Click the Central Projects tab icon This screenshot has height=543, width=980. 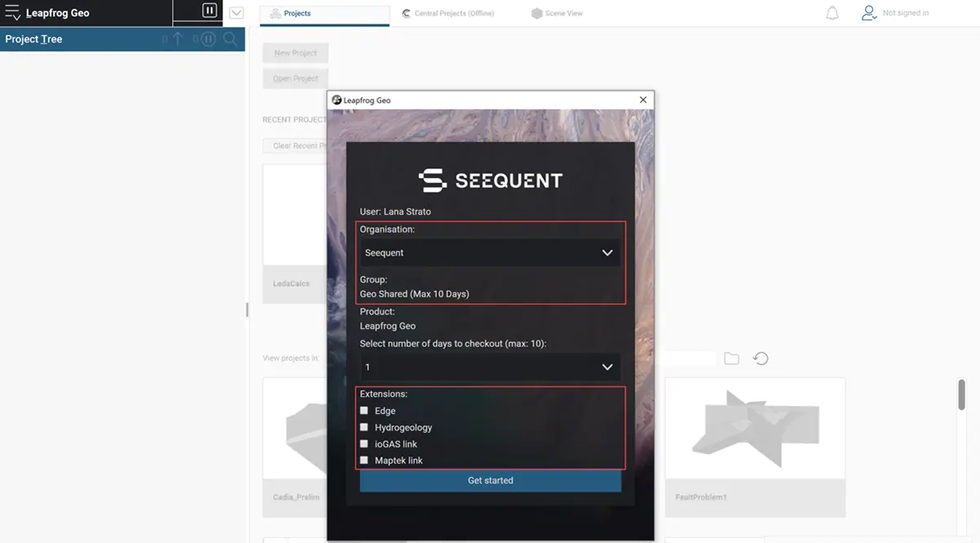(x=406, y=13)
